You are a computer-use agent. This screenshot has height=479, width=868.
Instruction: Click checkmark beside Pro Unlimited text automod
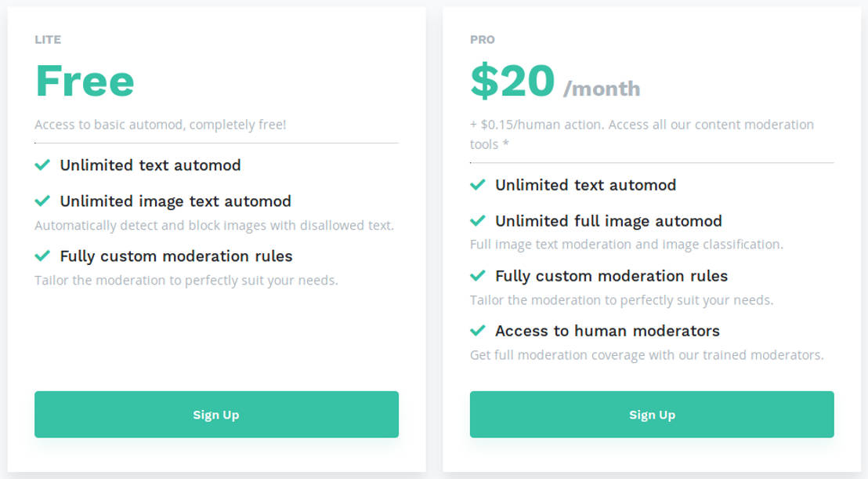point(477,185)
